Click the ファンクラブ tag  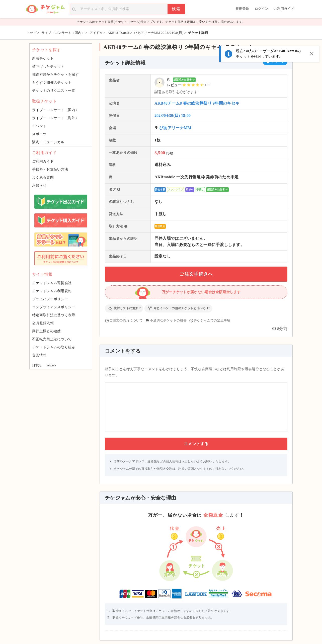click(176, 190)
